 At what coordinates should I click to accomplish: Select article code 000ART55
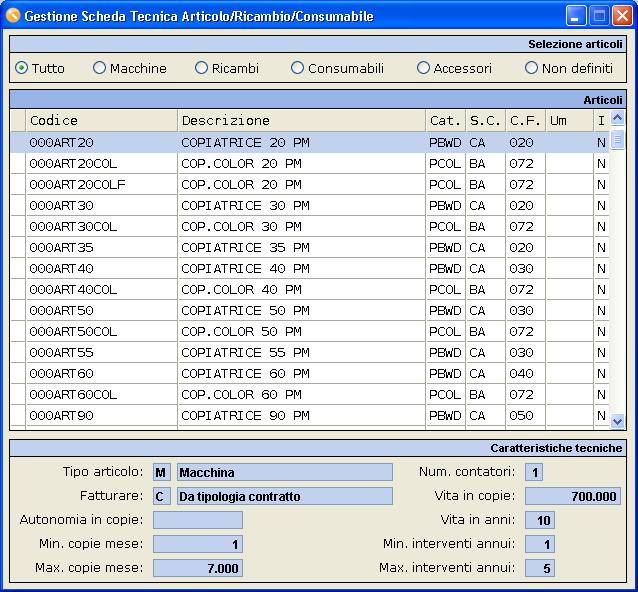(310, 352)
